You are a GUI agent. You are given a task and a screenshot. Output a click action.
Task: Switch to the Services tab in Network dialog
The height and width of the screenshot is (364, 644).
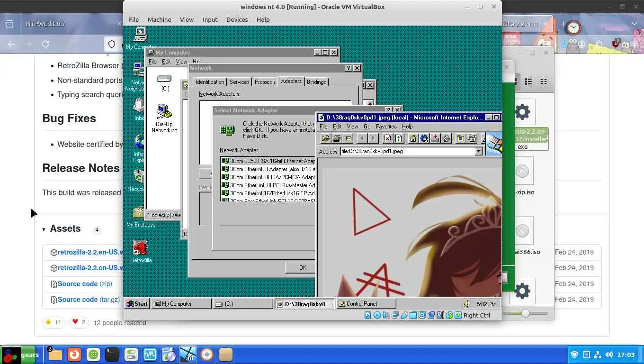[239, 82]
